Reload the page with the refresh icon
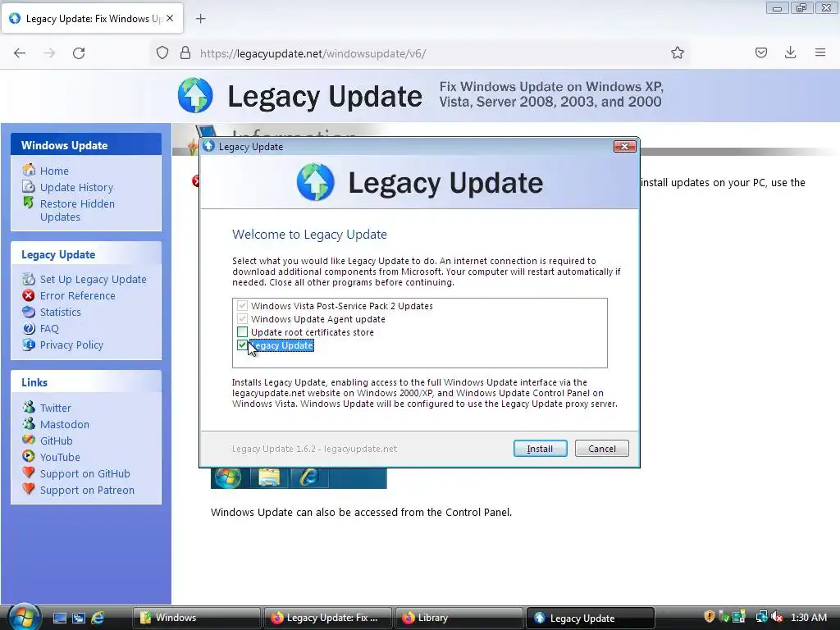The image size is (840, 630). (x=79, y=53)
